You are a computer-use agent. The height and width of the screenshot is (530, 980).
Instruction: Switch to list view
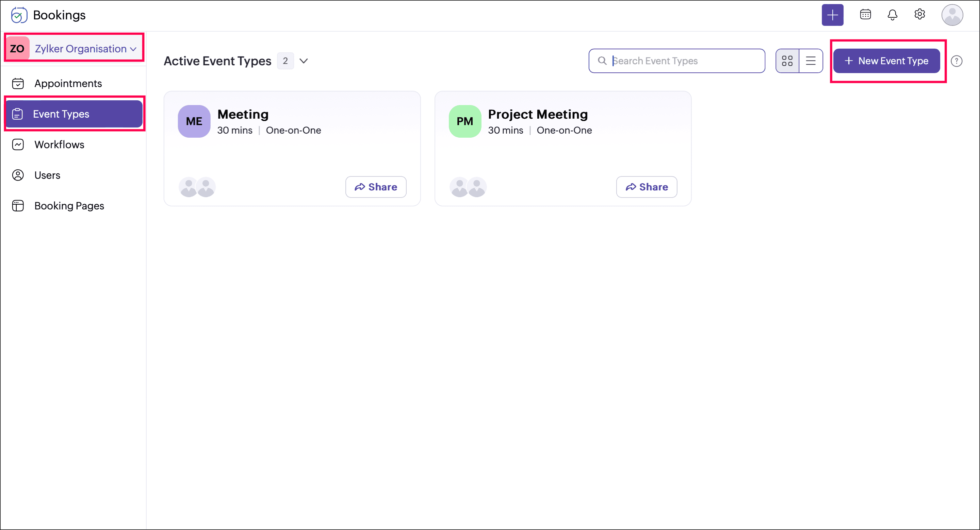(x=811, y=61)
